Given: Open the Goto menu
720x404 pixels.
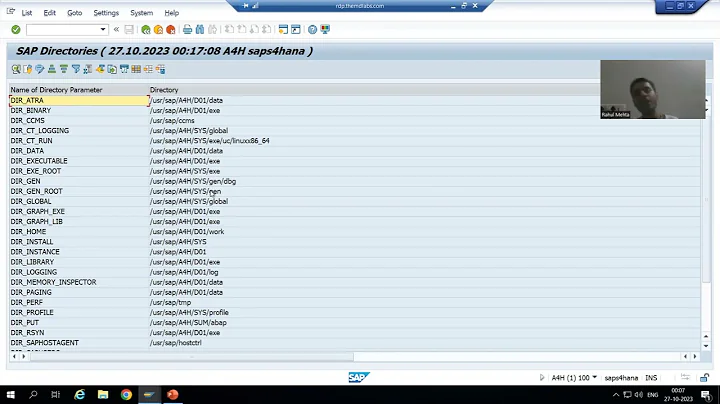Looking at the screenshot, I should (x=74, y=13).
